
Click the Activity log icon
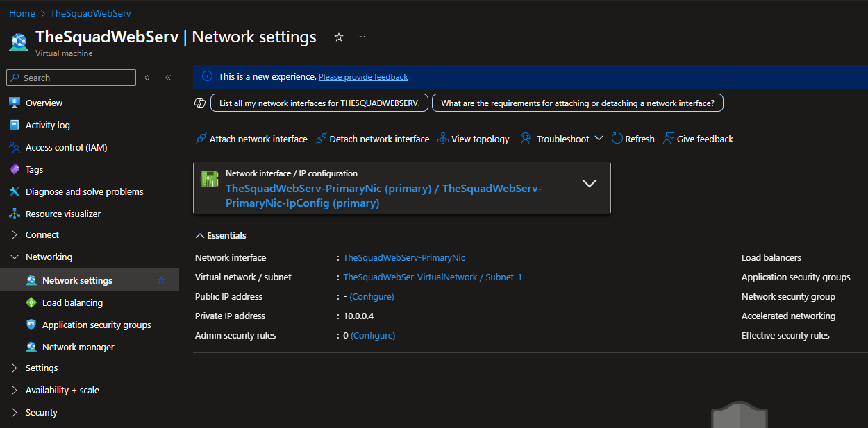point(15,125)
